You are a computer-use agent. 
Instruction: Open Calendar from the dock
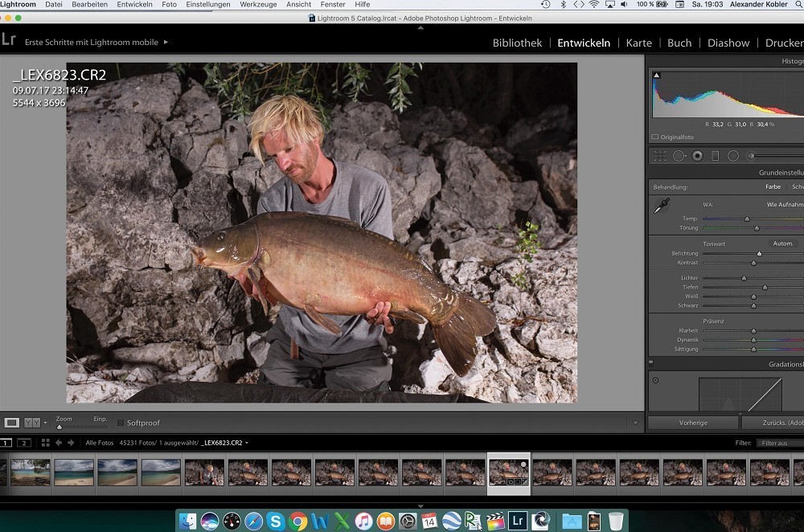pyautogui.click(x=429, y=522)
